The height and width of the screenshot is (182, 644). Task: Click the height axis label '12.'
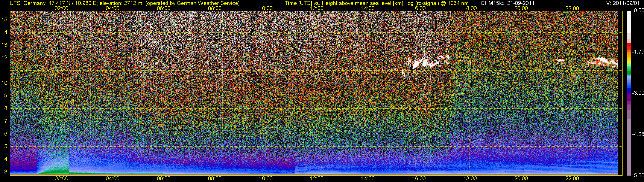(x=5, y=58)
